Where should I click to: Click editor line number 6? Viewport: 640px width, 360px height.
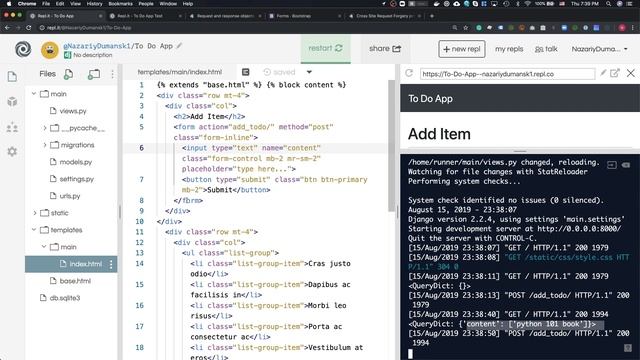pos(141,148)
